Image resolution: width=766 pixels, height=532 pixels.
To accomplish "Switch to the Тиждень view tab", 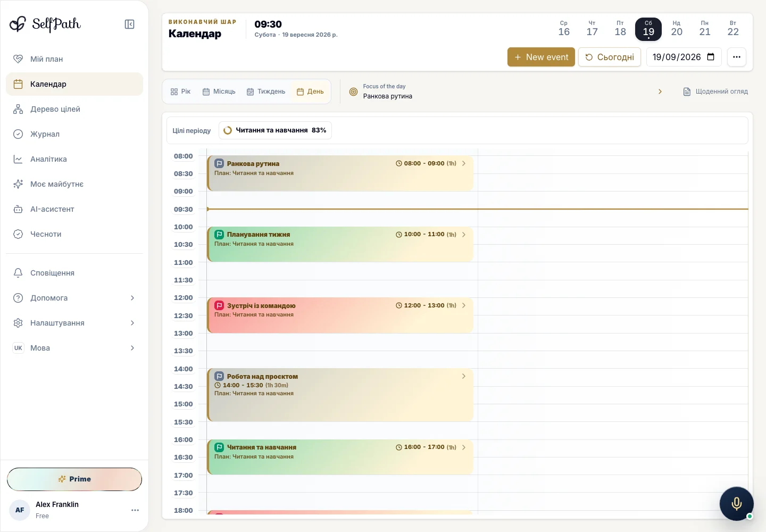I will click(x=266, y=92).
